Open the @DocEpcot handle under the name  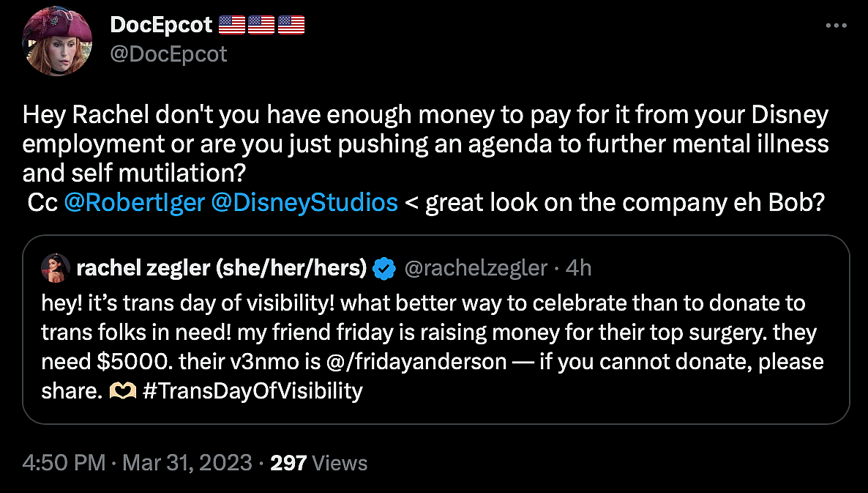pos(168,53)
